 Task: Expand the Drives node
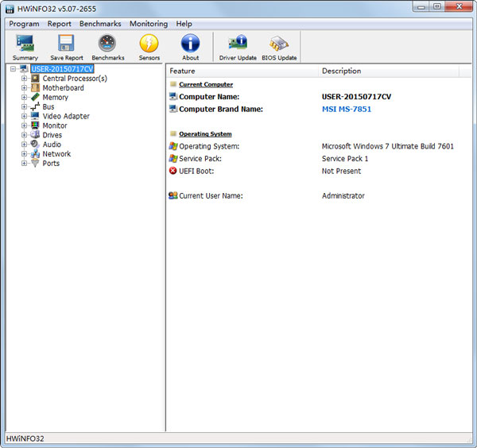click(x=24, y=135)
